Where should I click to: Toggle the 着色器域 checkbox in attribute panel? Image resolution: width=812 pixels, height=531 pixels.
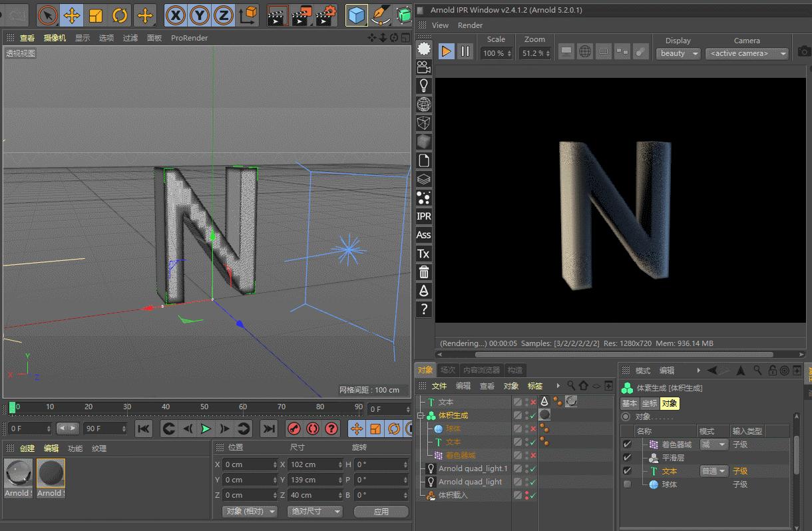click(626, 444)
